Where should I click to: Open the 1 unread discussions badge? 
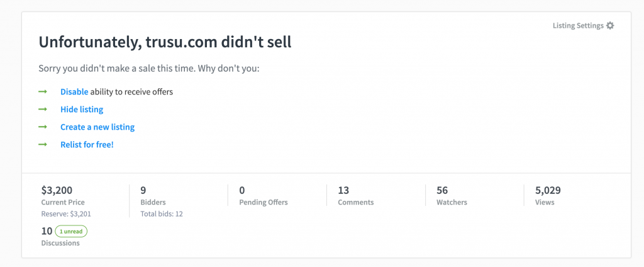click(71, 231)
